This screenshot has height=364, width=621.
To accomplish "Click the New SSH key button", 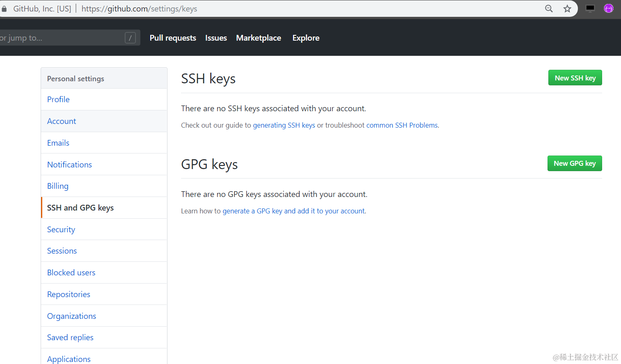I will tap(575, 78).
